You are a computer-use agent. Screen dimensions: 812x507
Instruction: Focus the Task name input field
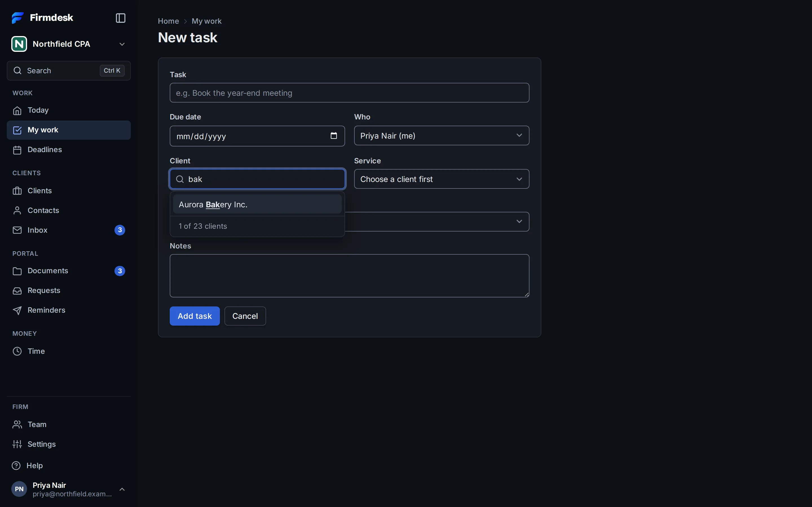point(349,93)
